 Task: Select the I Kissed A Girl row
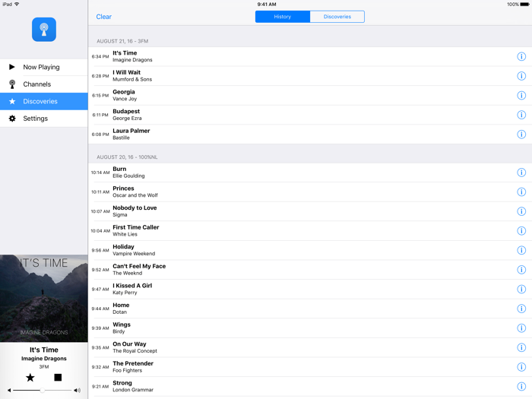click(310, 289)
